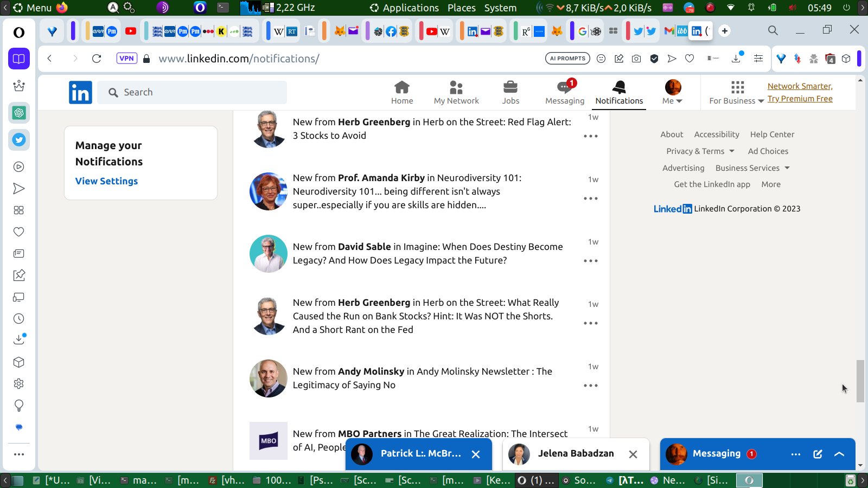Open the ad blocker shield icon
This screenshot has height=488, width=868.
click(x=654, y=59)
